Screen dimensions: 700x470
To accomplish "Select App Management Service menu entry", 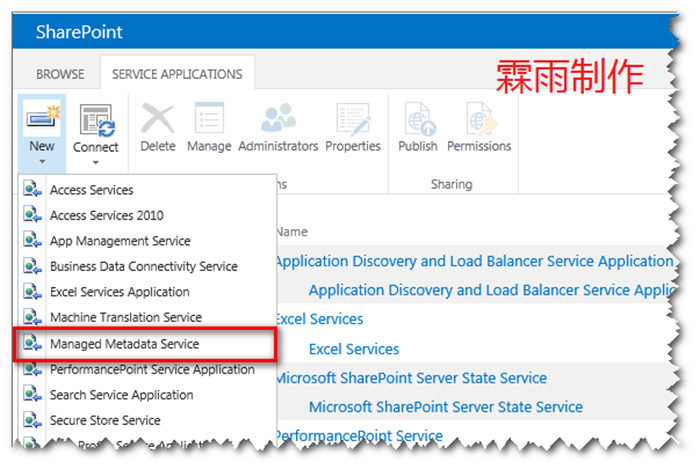I will pos(147,241).
